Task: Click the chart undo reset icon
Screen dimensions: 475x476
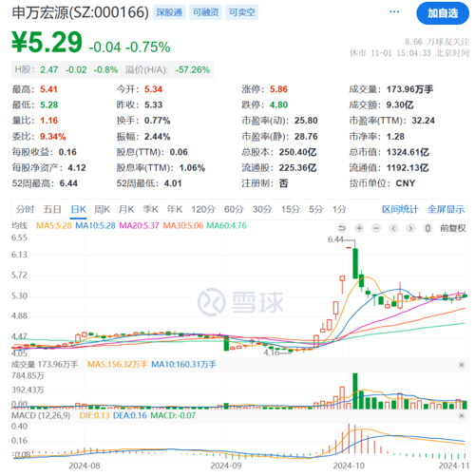Action: [x=342, y=228]
